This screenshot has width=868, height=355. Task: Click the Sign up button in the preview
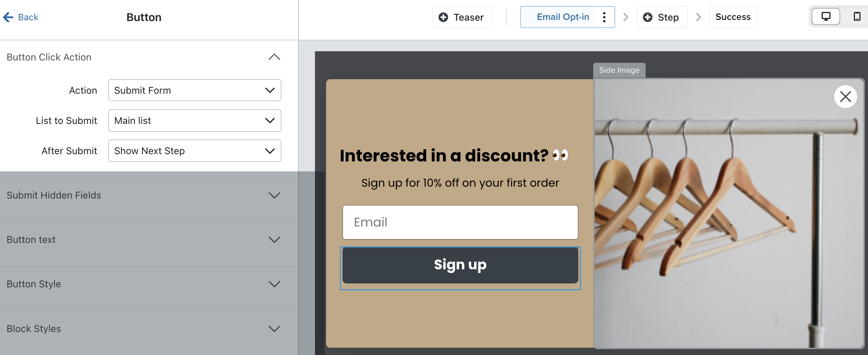[x=460, y=265]
